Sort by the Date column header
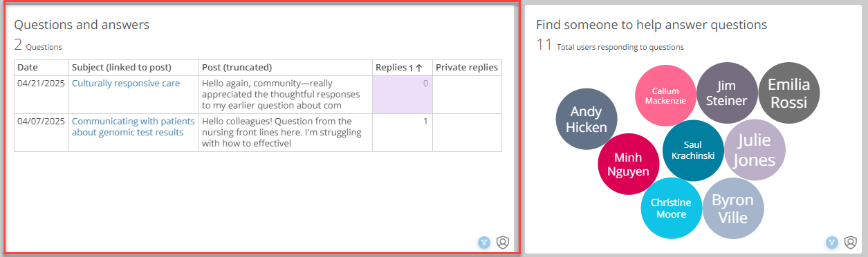Screen dimensions: 868x257 point(28,67)
